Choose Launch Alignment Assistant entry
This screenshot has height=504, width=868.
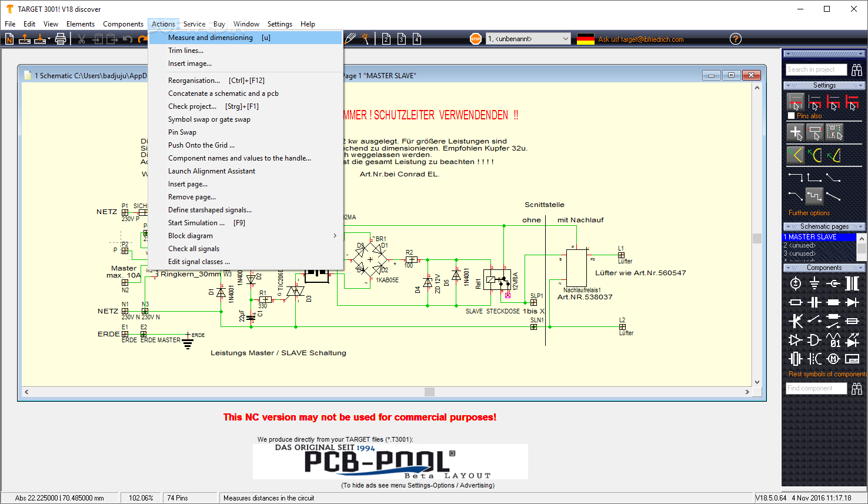[x=245, y=171]
